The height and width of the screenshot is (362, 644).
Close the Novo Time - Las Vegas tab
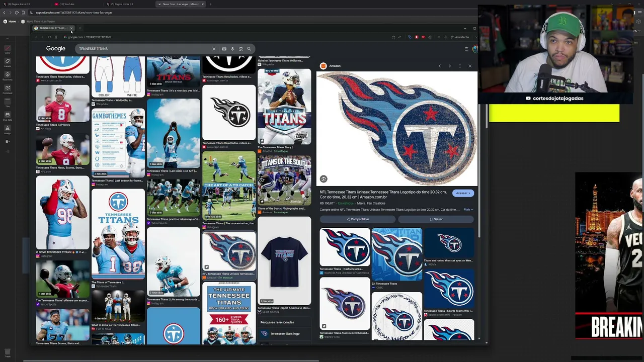click(203, 4)
